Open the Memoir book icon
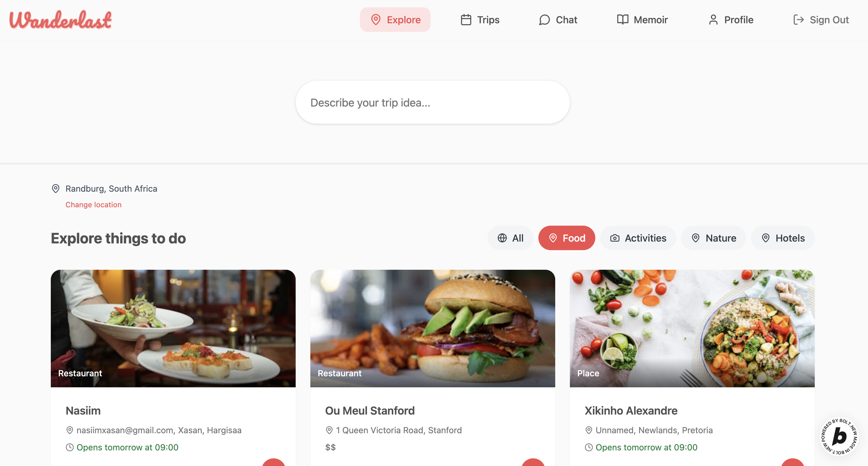This screenshot has width=868, height=466. pyautogui.click(x=622, y=20)
